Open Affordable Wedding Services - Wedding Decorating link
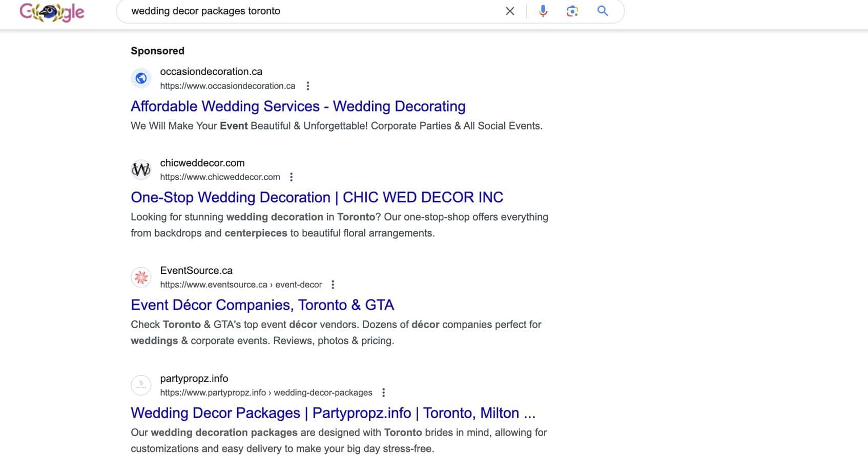Image resolution: width=868 pixels, height=473 pixels. (298, 106)
